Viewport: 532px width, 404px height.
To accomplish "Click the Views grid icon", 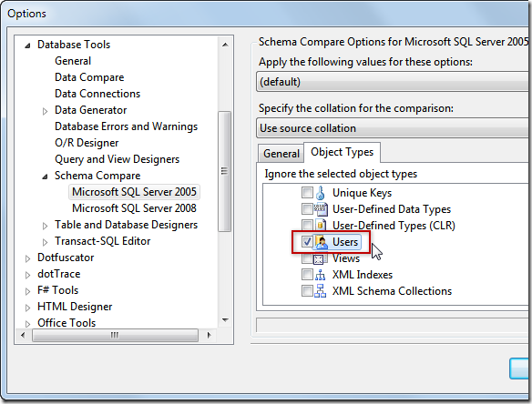I will point(319,259).
